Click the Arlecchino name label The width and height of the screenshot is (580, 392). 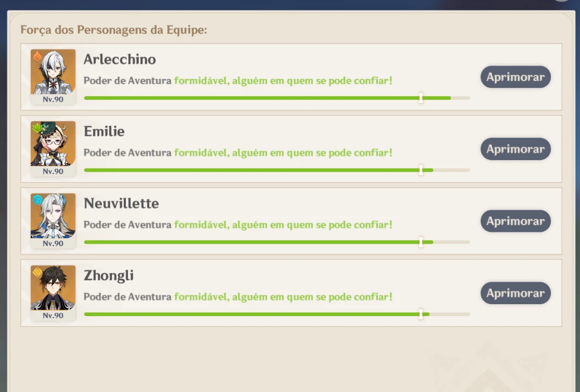click(x=120, y=59)
